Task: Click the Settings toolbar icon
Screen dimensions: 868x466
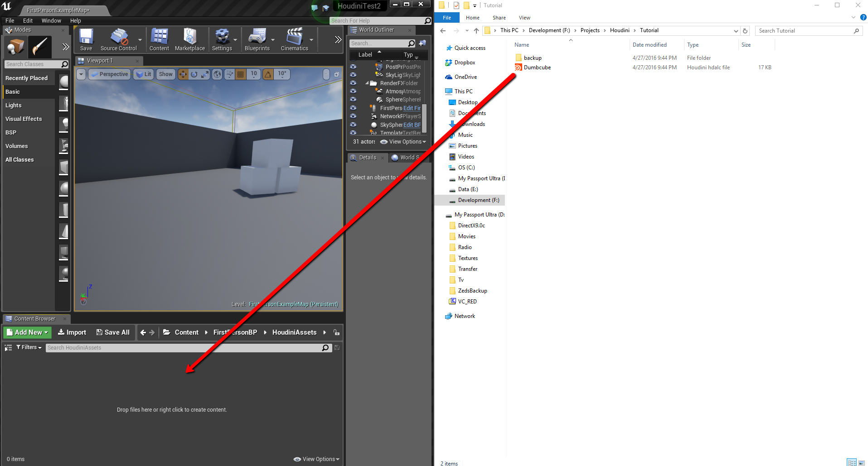Action: [222, 39]
